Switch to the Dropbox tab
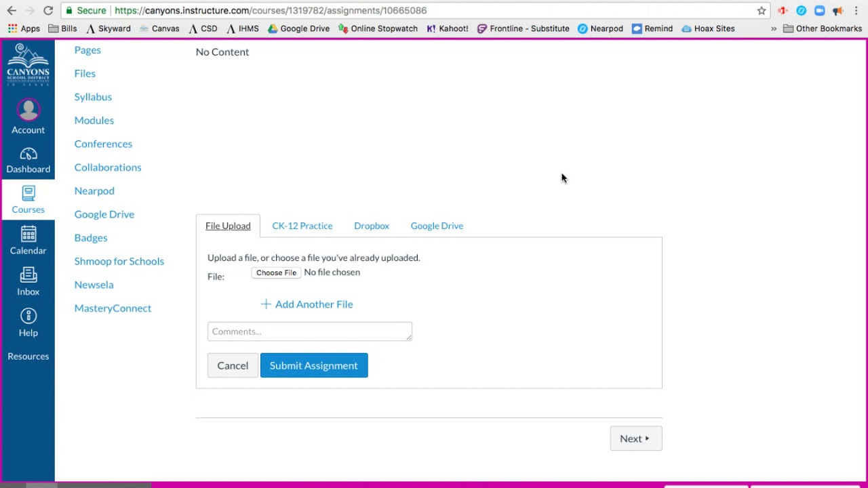 click(x=372, y=226)
